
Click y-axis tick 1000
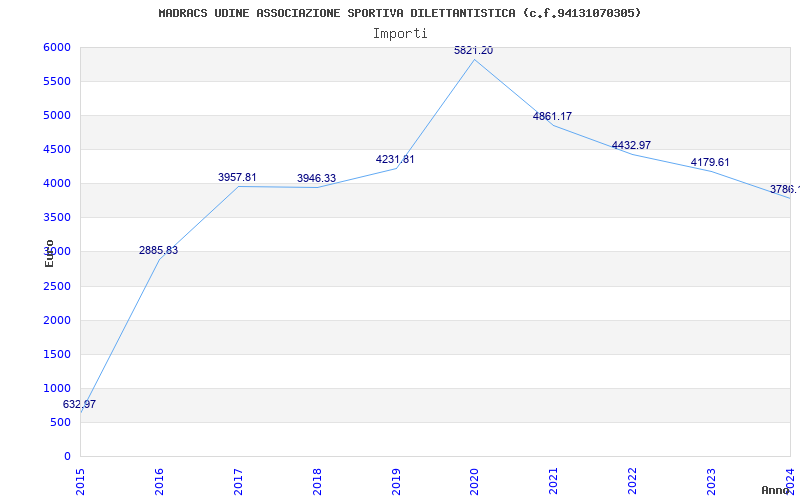[x=57, y=388]
